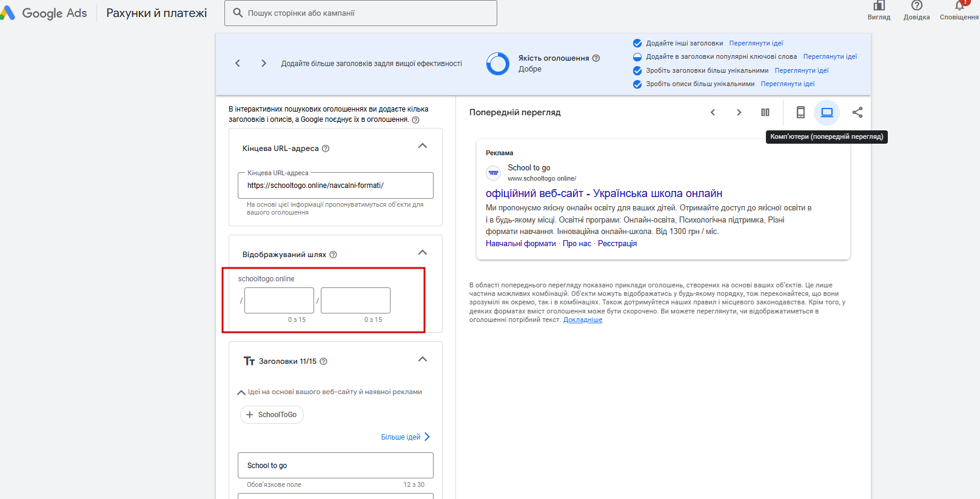Viewport: 980px width, 499px height.
Task: Collapse the website-based ideas list
Action: coord(241,392)
